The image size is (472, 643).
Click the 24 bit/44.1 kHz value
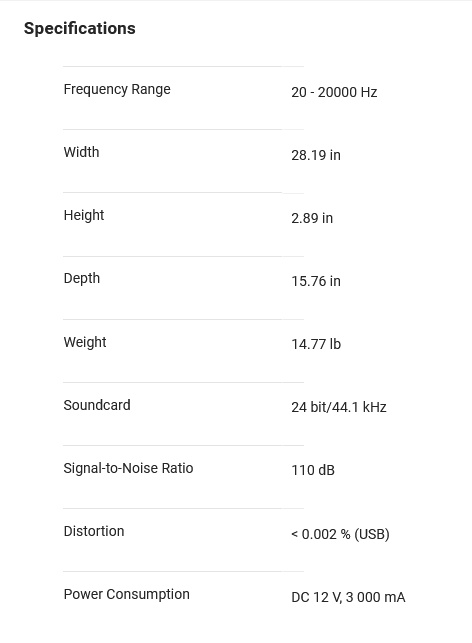pyautogui.click(x=339, y=407)
